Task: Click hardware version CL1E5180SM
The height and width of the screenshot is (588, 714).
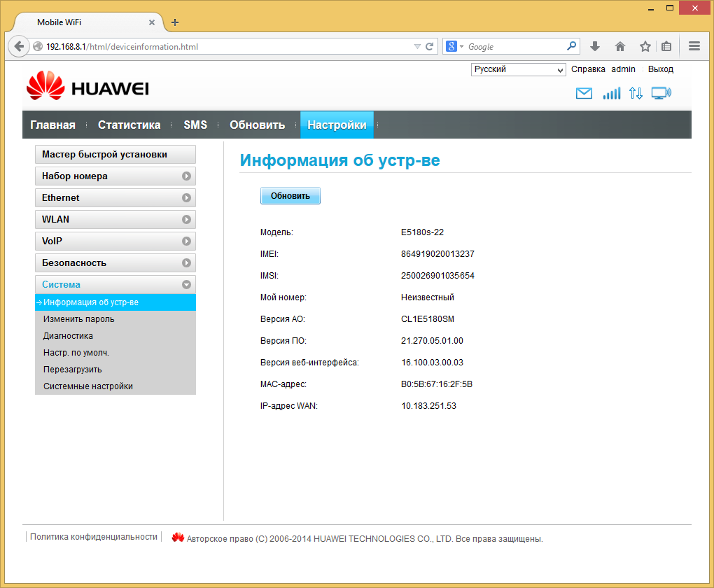Action: 428,319
